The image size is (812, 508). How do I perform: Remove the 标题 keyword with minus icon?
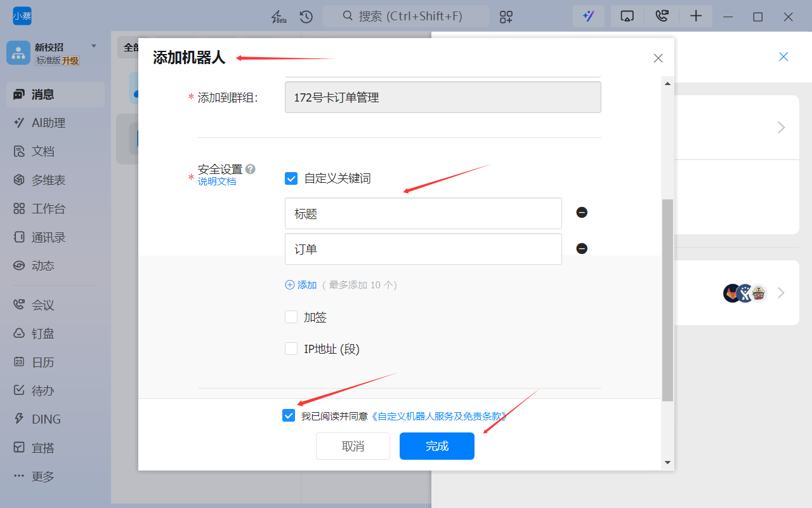click(582, 213)
